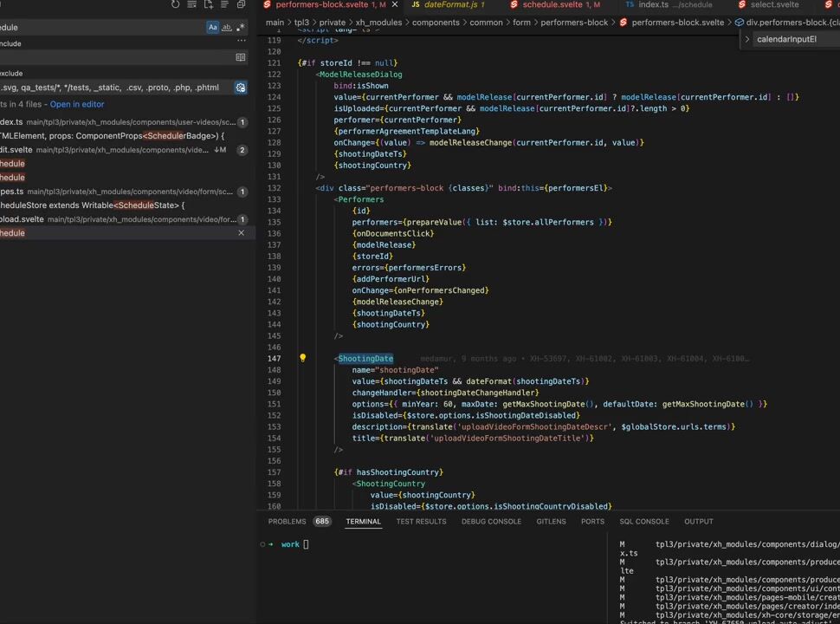Click the ShootingDate tag on line 147
The width and height of the screenshot is (840, 624).
(365, 359)
